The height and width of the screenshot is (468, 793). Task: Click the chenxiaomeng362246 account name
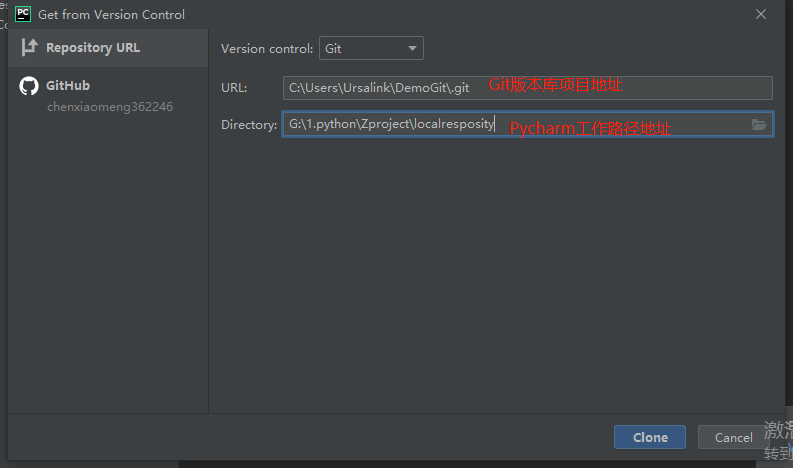pyautogui.click(x=110, y=107)
